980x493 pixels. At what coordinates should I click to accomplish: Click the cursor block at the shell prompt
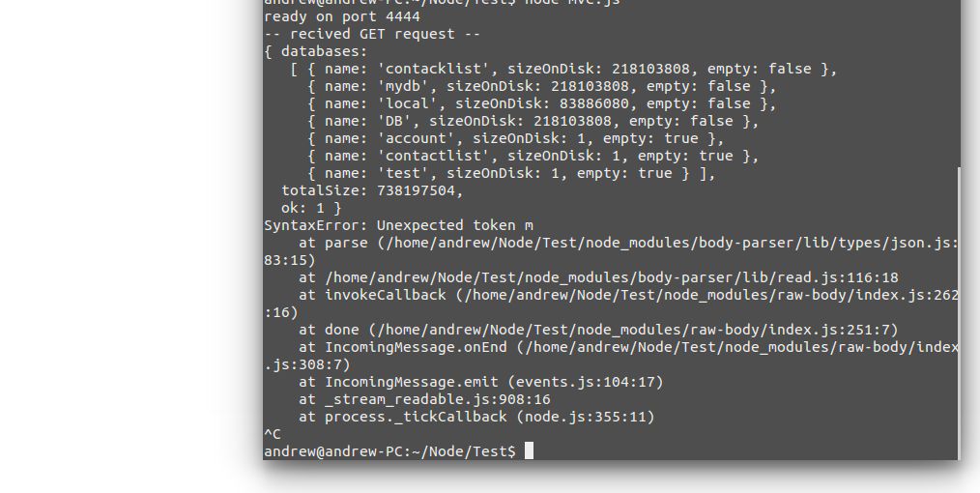tap(529, 450)
